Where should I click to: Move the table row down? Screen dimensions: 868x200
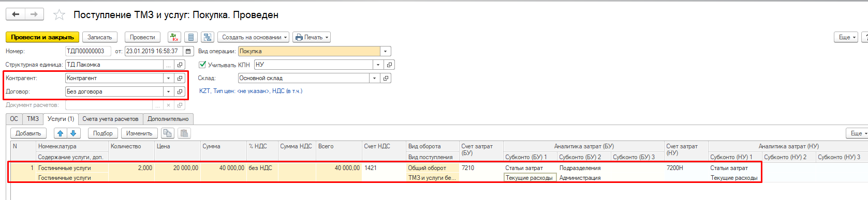tap(73, 133)
